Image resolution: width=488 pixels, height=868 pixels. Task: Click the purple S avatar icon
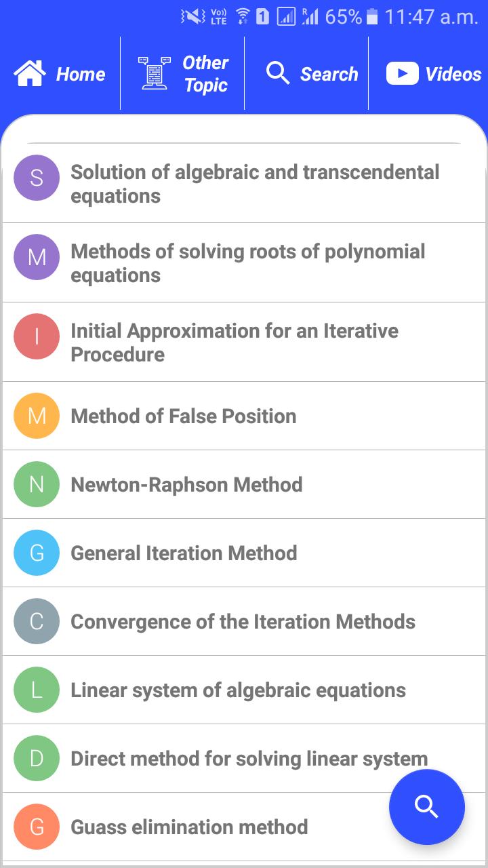(37, 178)
